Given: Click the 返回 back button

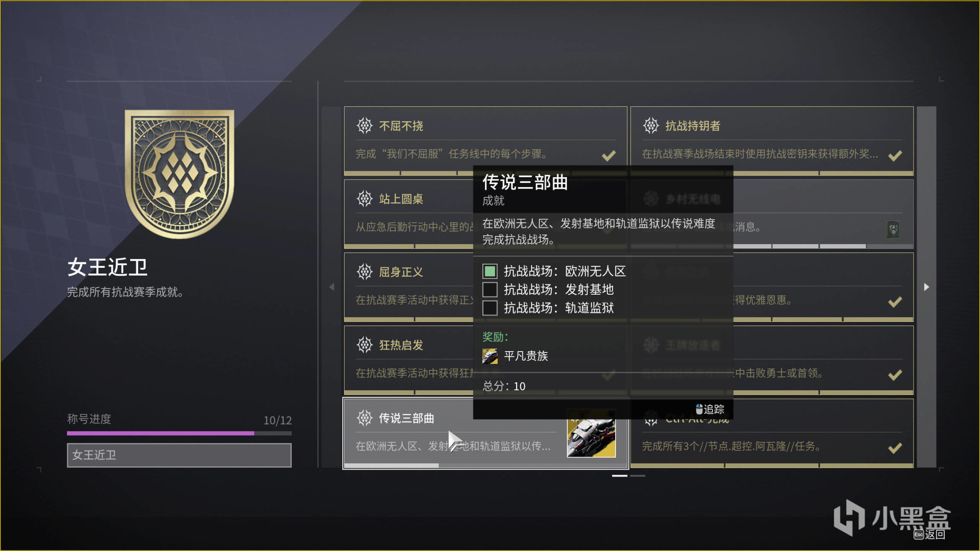Looking at the screenshot, I should (x=930, y=534).
